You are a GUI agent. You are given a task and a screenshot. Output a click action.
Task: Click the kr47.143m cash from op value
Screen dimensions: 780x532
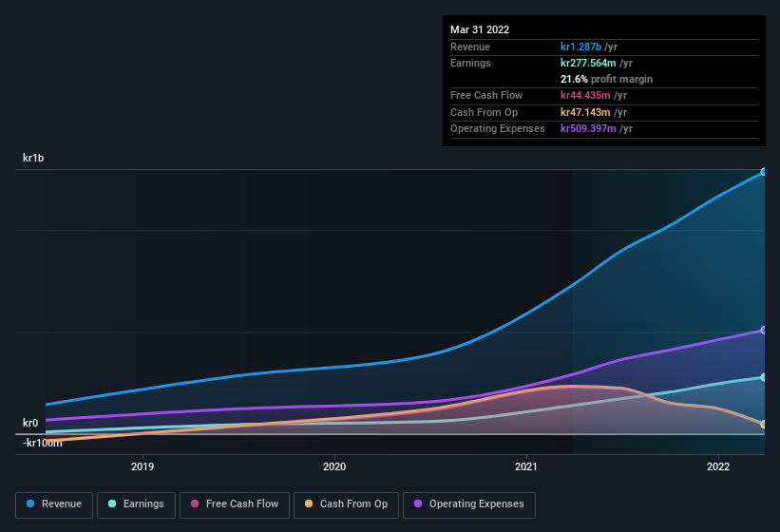(x=585, y=112)
